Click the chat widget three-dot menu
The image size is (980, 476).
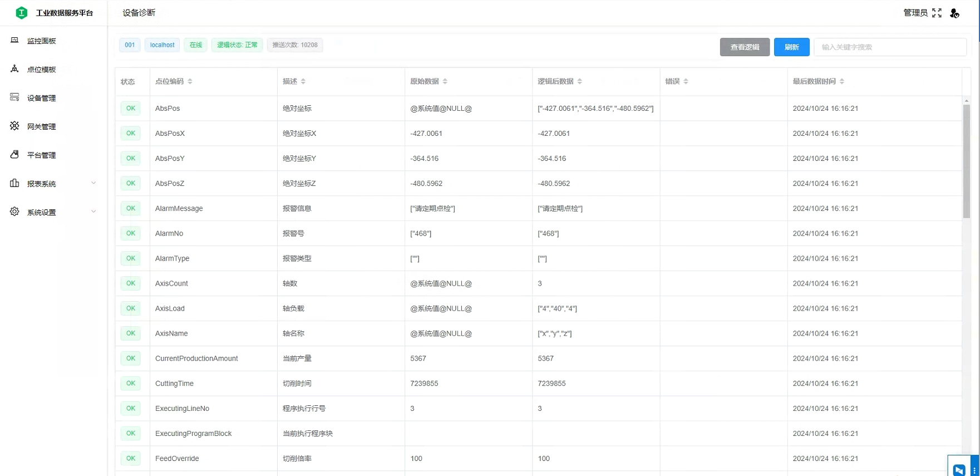click(974, 471)
